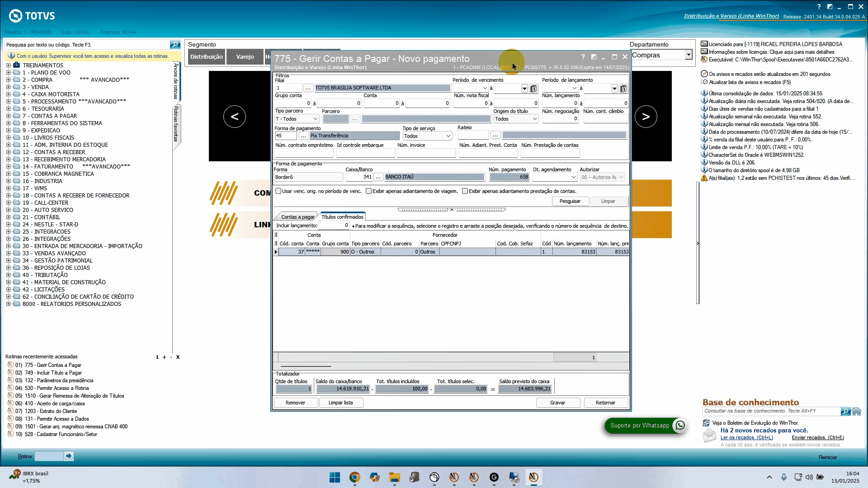Viewport: 868px width, 488px height.
Task: Switch to the Contas a pagar tab
Action: [297, 217]
